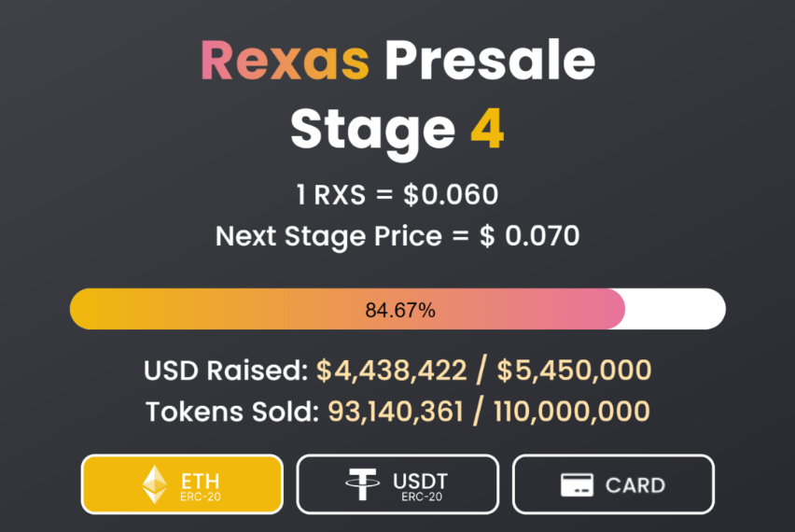Image resolution: width=795 pixels, height=532 pixels.
Task: Click the 84.67% progress bar label
Action: (400, 310)
